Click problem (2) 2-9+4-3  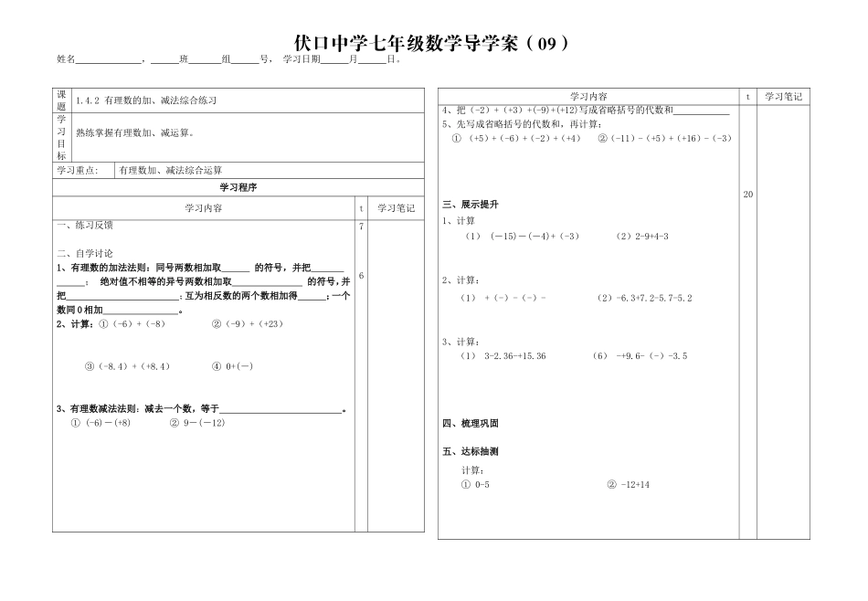[x=642, y=237]
